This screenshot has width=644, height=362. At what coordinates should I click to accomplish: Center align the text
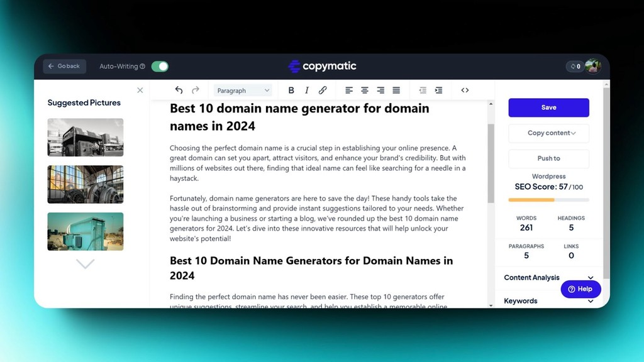(x=364, y=90)
